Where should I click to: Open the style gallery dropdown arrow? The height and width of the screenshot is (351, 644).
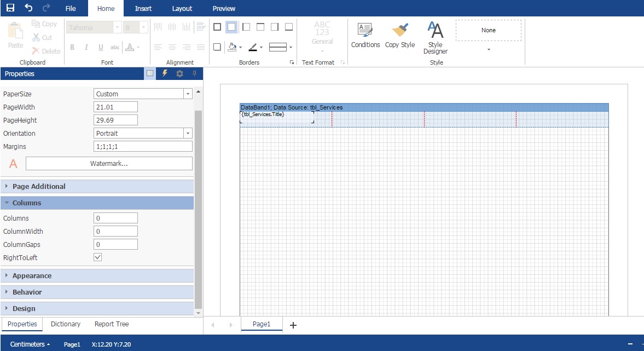[489, 49]
